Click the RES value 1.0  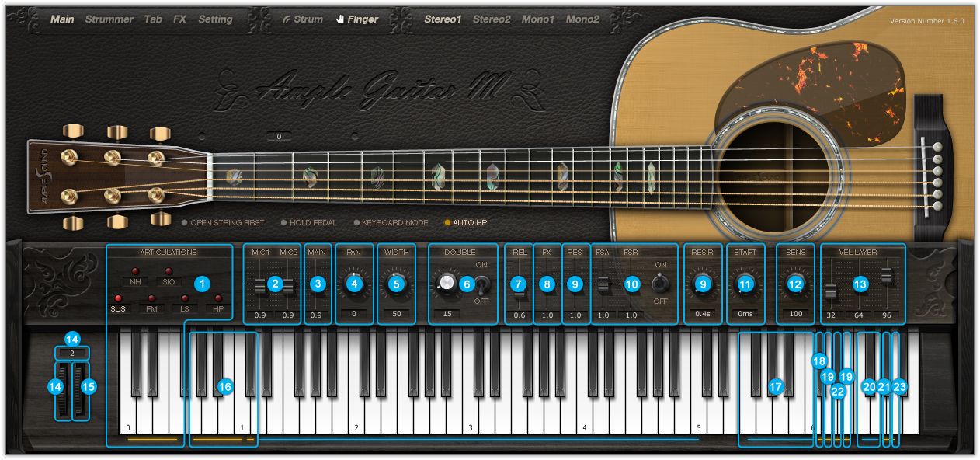pos(575,315)
